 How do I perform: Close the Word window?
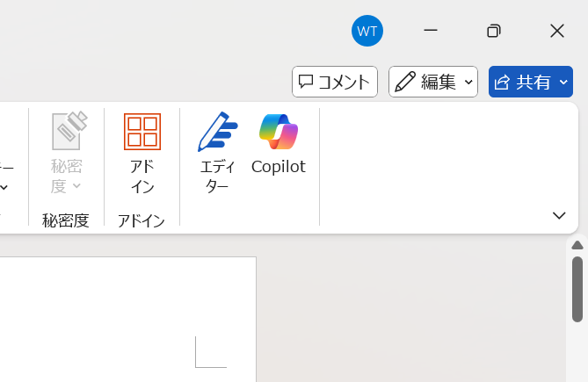pyautogui.click(x=557, y=31)
